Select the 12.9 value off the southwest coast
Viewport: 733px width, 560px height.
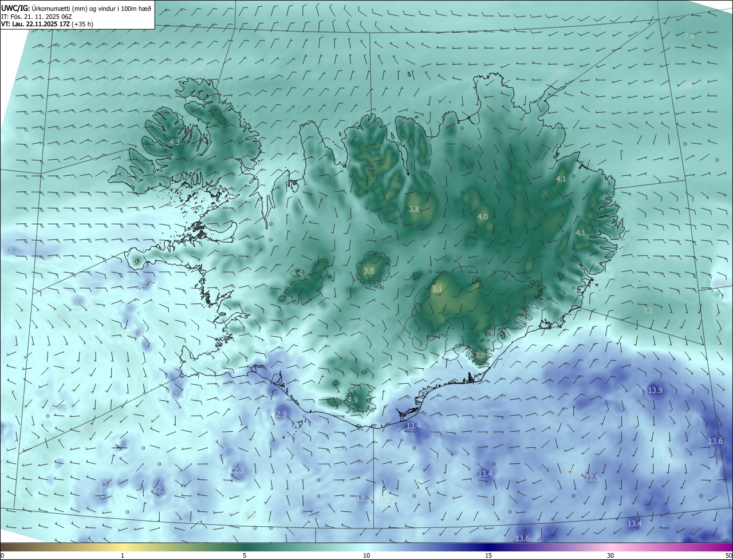(279, 415)
